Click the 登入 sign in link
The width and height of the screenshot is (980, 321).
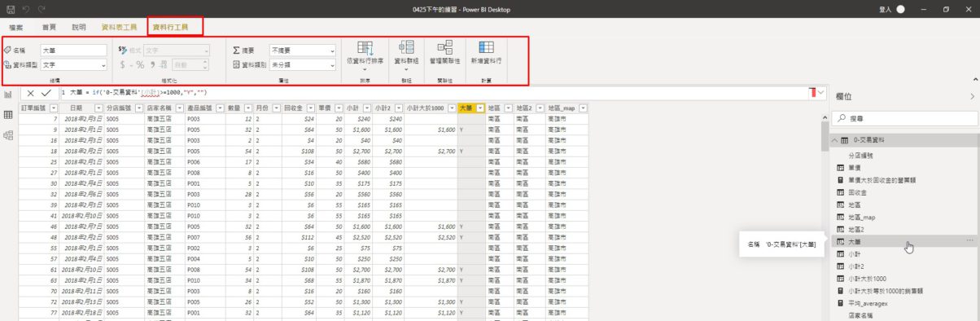pyautogui.click(x=885, y=9)
